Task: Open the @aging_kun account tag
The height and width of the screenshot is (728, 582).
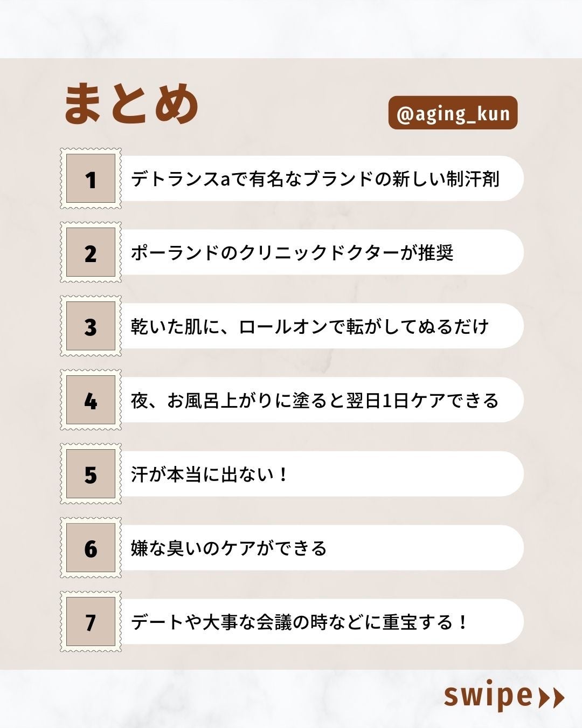Action: (x=453, y=113)
